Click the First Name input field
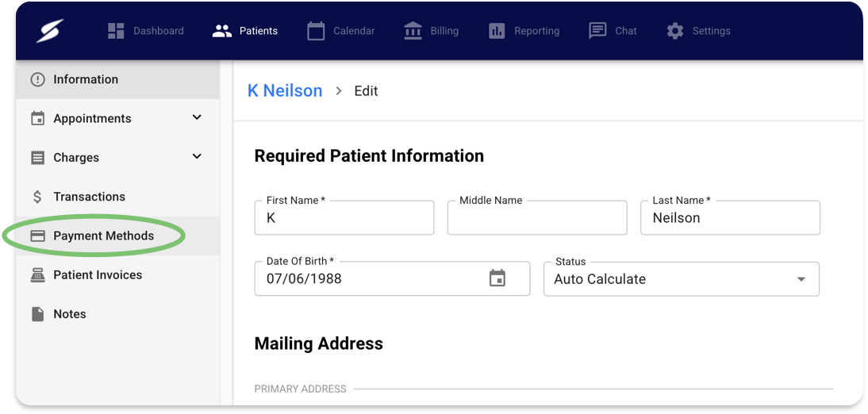This screenshot has height=414, width=868. click(x=344, y=217)
